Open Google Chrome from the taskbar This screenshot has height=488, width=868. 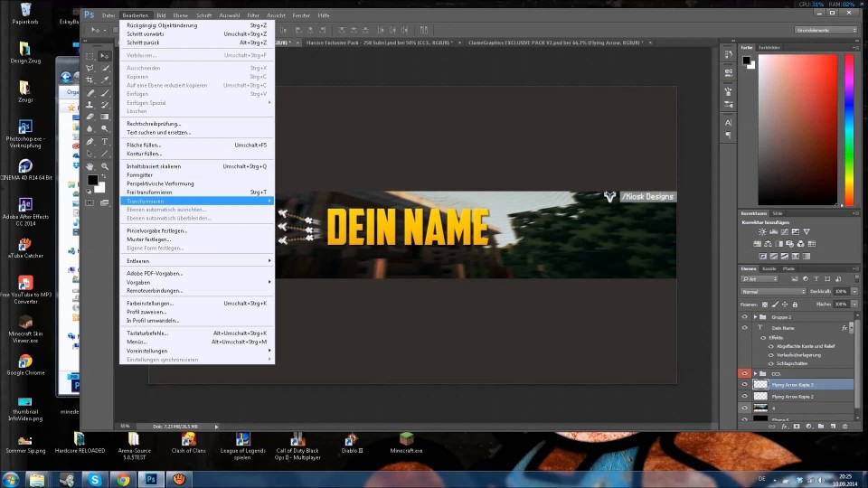coord(123,479)
